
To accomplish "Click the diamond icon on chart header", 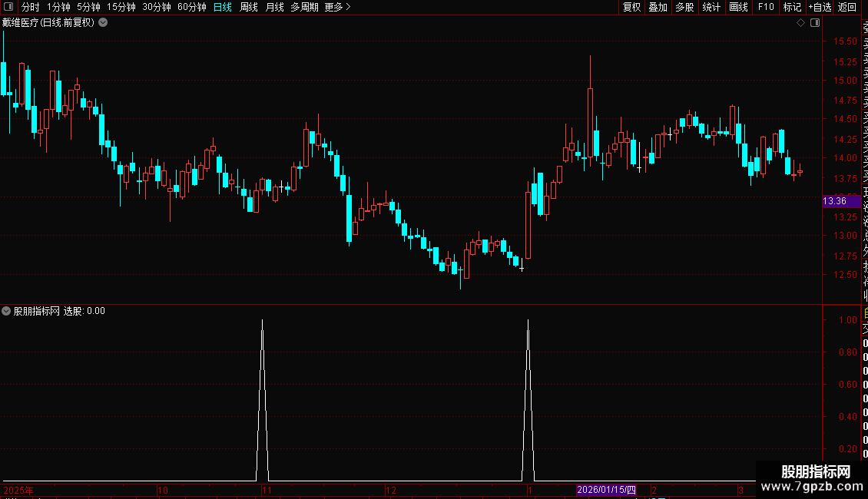I will click(800, 23).
